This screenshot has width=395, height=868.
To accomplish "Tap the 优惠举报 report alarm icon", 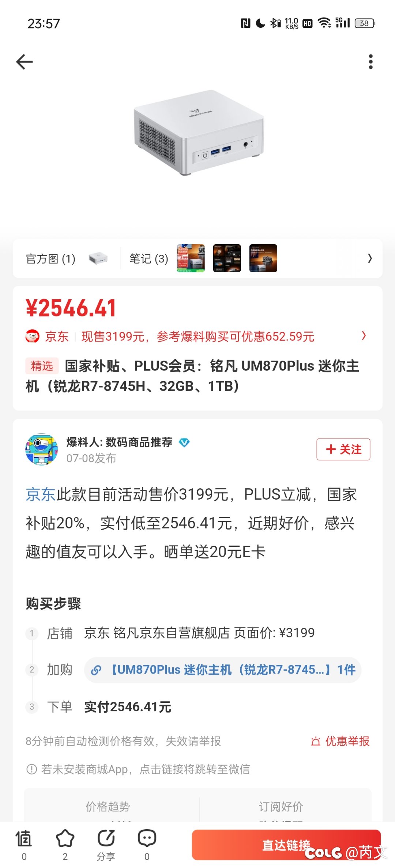I will (316, 742).
